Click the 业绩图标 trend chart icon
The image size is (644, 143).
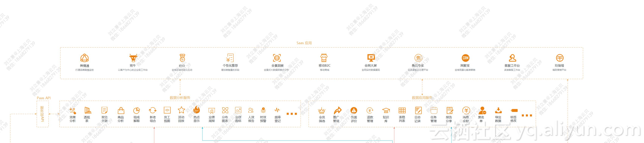click(238, 110)
